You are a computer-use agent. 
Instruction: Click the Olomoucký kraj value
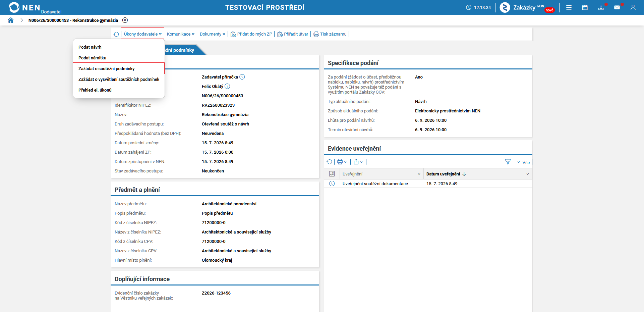click(217, 260)
